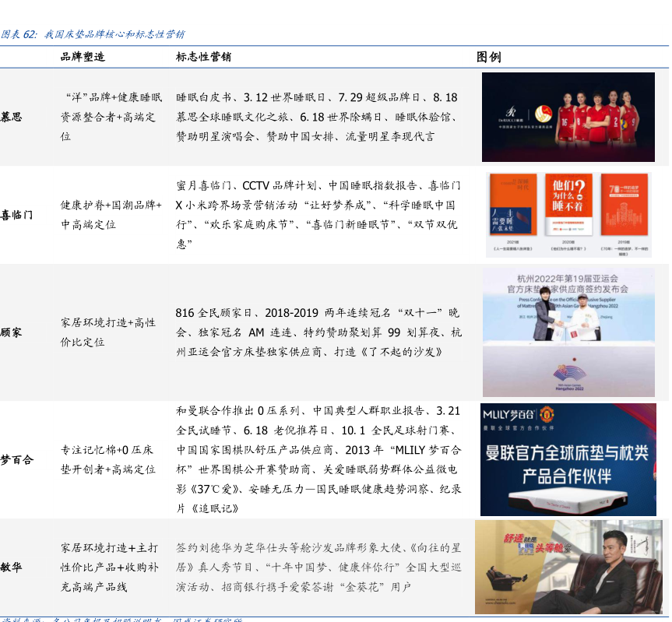Screen dimensions: 672x622
Task: Select the 喜临门 row label
Action: click(x=16, y=214)
